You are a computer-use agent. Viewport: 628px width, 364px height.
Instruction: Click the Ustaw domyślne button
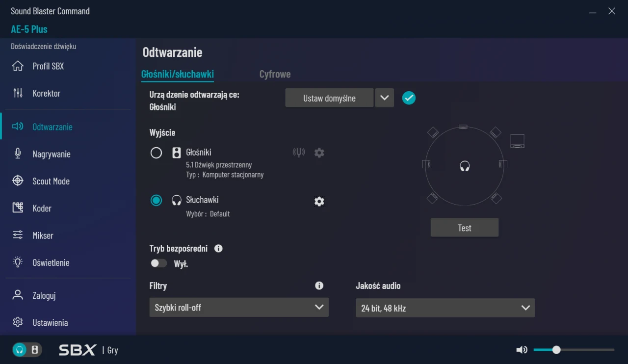pyautogui.click(x=329, y=98)
